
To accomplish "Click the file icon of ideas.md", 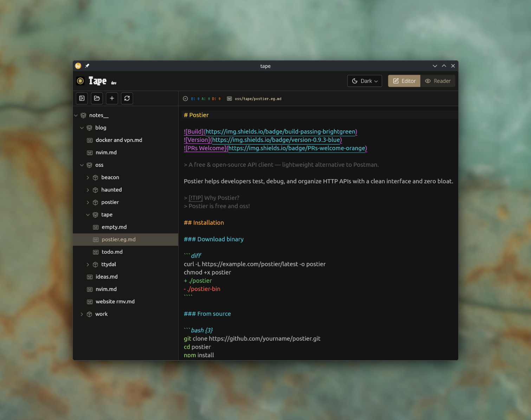I will tap(90, 277).
